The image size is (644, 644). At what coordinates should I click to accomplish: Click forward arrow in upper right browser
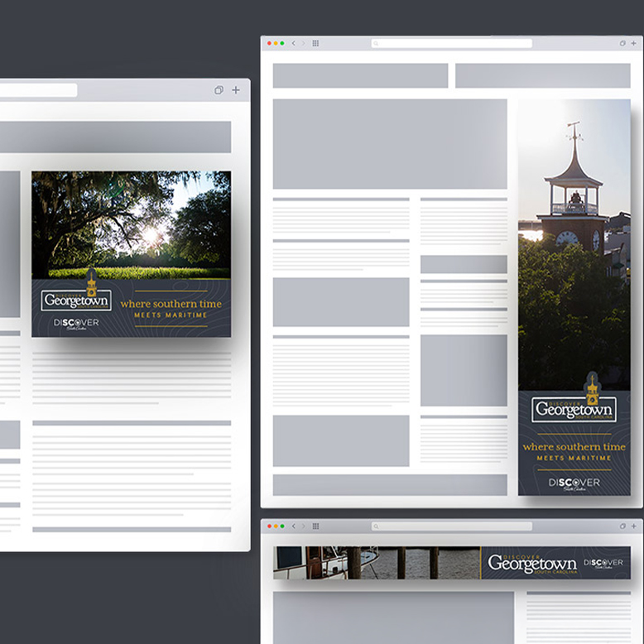304,43
